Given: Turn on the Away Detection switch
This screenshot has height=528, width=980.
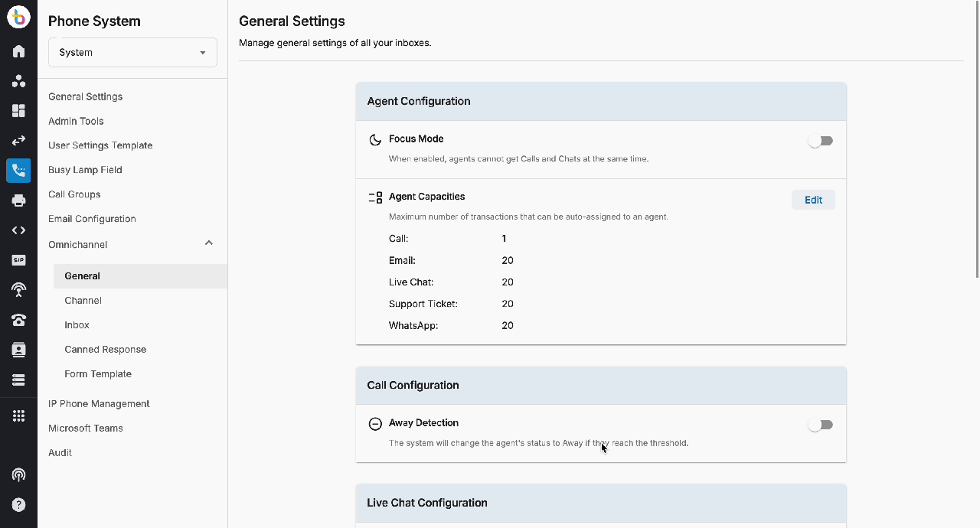Looking at the screenshot, I should [x=821, y=425].
